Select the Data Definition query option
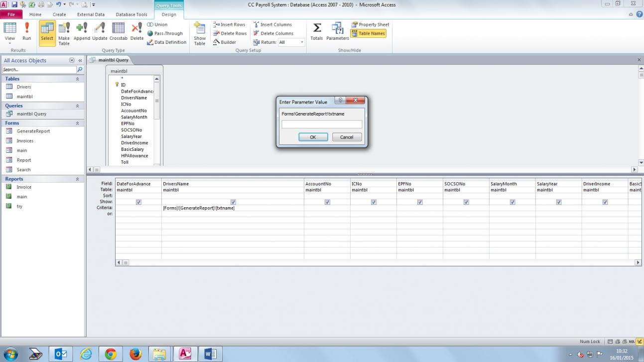 [167, 42]
